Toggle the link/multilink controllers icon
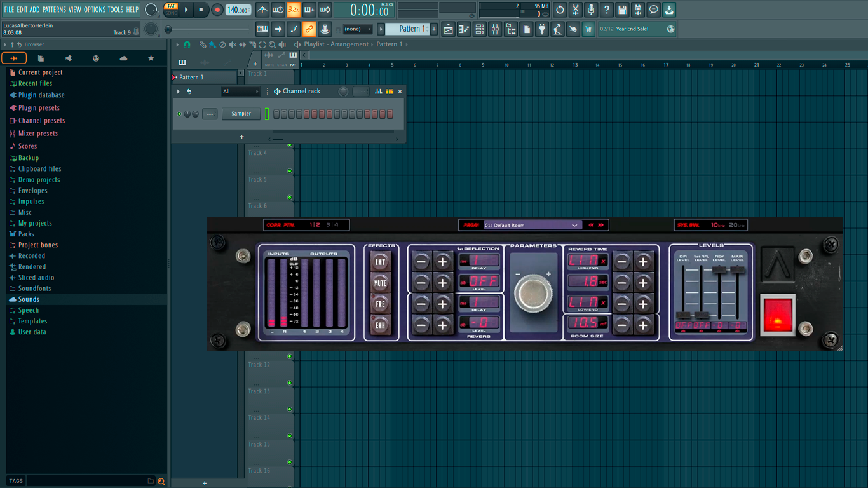868x488 pixels. click(x=309, y=29)
